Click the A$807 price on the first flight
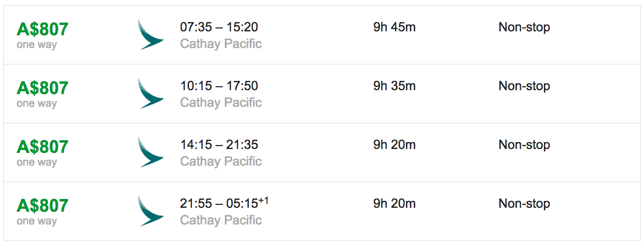Screen dimensions: 644x247 click(42, 29)
